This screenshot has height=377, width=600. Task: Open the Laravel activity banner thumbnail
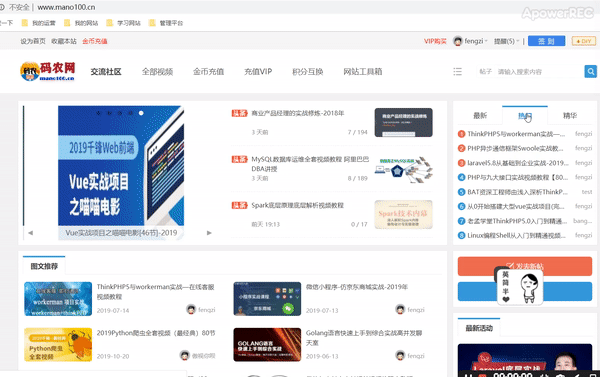[525, 360]
